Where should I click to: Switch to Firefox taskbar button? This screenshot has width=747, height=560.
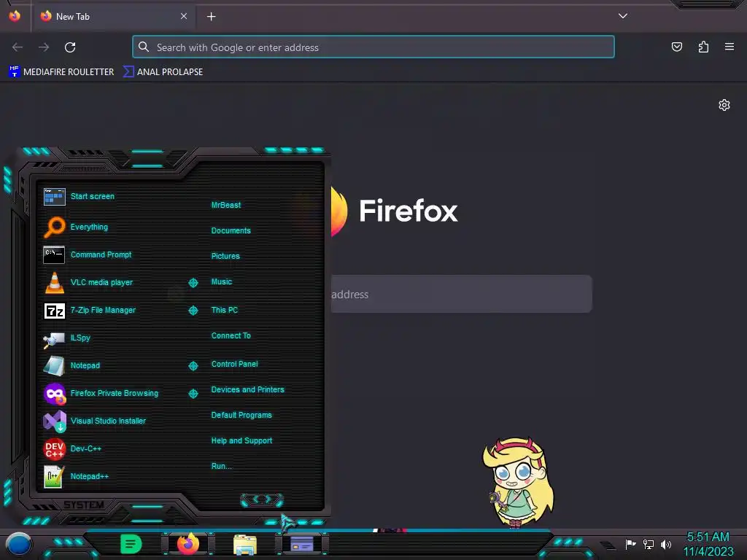188,544
